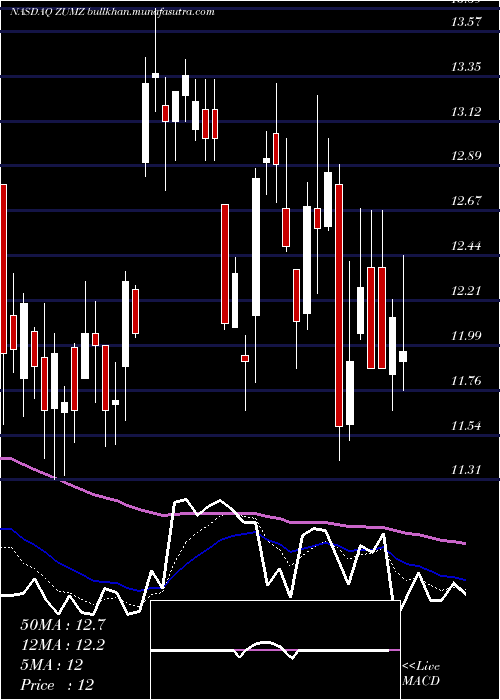Viewport: 500px width, 700px height.
Task: Click the 11.31 price axis label
Action: coord(466,470)
